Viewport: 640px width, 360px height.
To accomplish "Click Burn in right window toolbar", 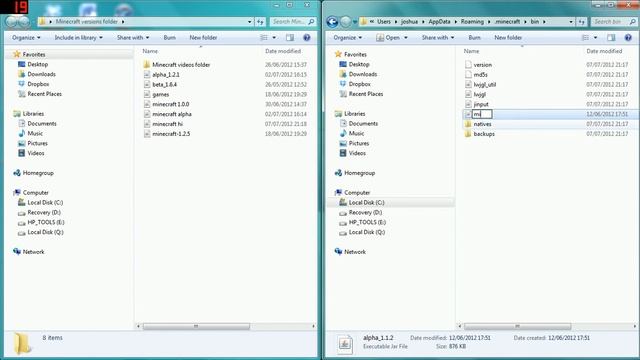I will 474,38.
